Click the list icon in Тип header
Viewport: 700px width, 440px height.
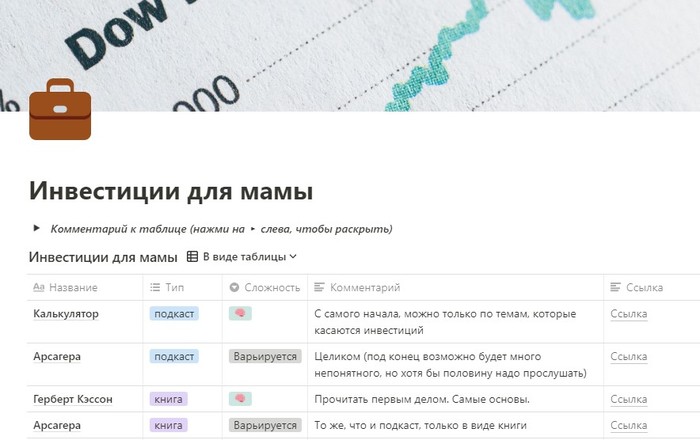point(155,287)
